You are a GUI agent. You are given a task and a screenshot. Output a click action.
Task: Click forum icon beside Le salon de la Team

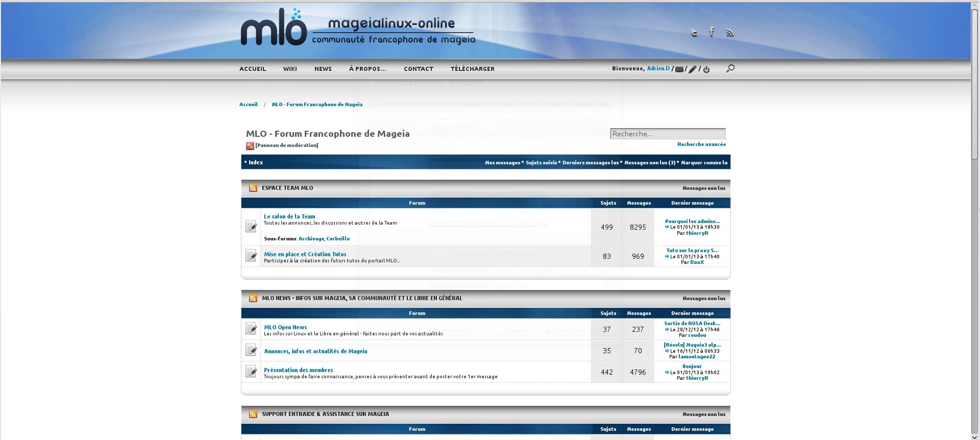pos(251,226)
